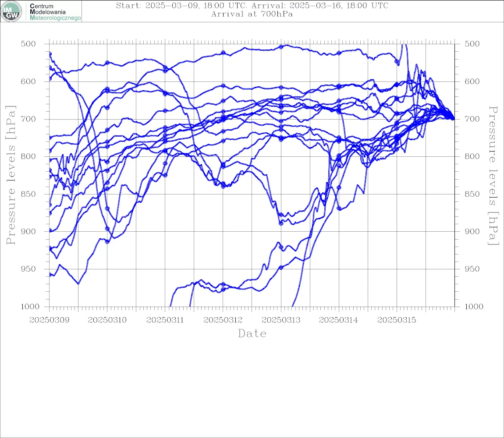Image resolution: width=504 pixels, height=438 pixels.
Task: Click the right axis 1000 label
Action: pyautogui.click(x=474, y=307)
